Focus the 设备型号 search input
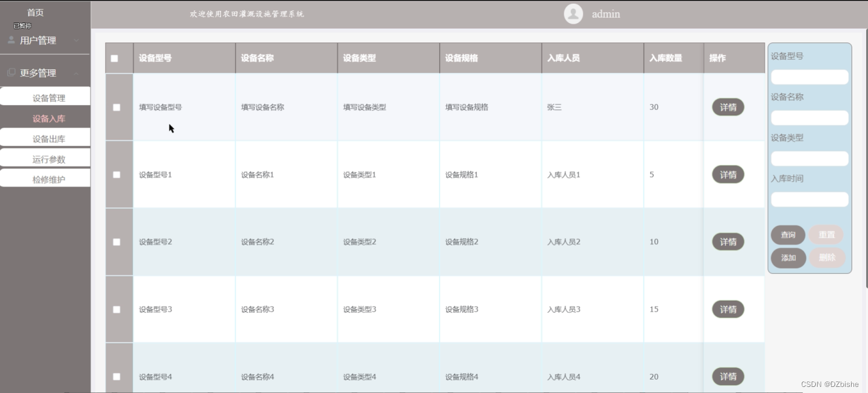This screenshot has width=868, height=393. [x=810, y=77]
